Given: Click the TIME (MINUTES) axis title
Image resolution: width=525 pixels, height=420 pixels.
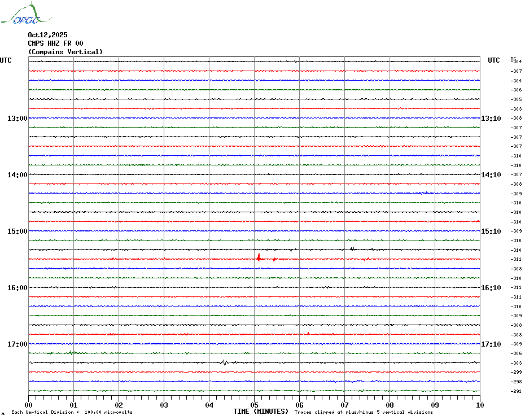Looking at the screenshot, I should tap(261, 412).
